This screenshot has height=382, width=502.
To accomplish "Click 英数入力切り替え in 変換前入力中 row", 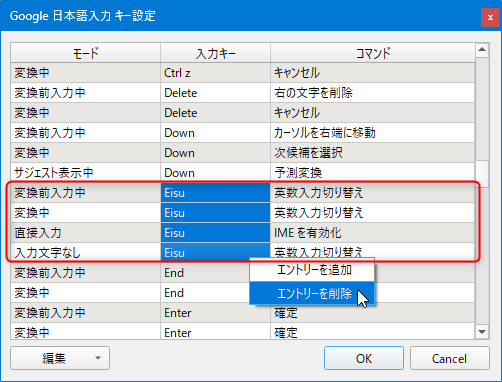I will (x=373, y=193).
